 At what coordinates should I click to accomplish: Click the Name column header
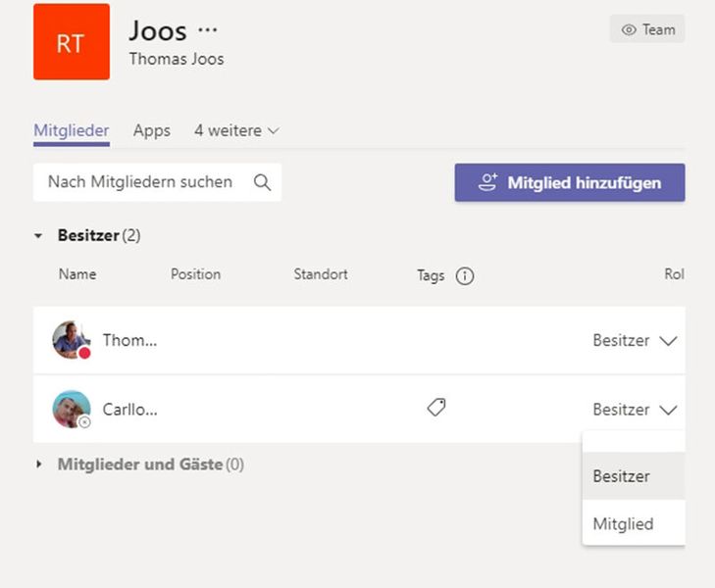pos(77,274)
